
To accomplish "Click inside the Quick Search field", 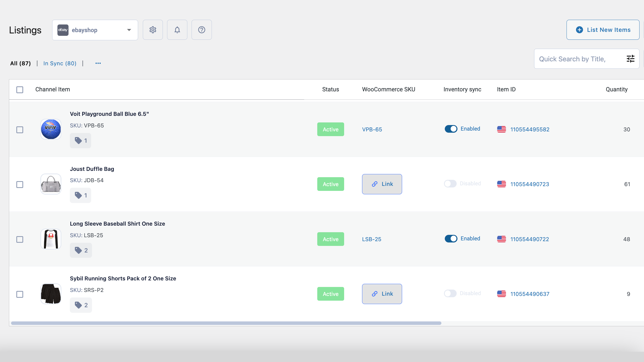I will point(574,59).
